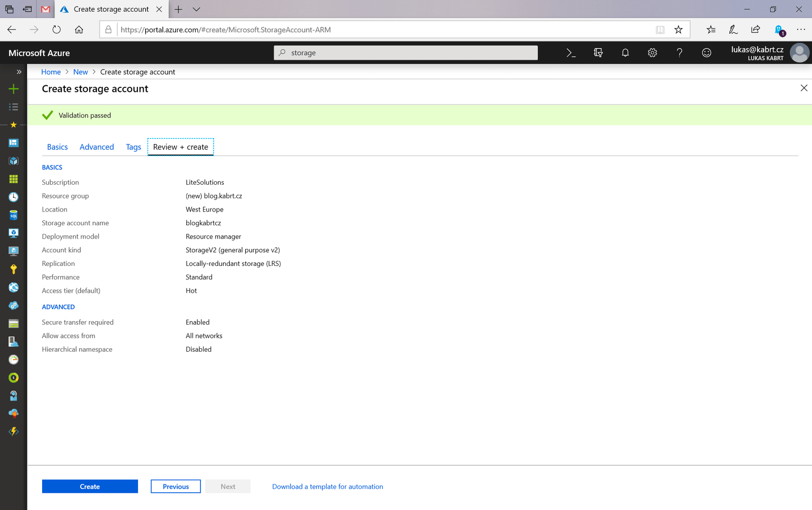Open the Dashboard icon in the sidebar
This screenshot has width=812, height=510.
14,143
